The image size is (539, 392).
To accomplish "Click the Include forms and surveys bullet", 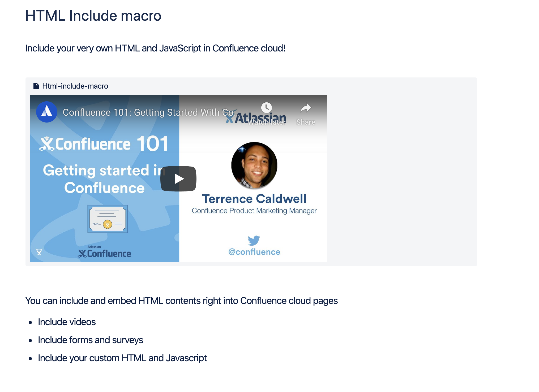I will click(91, 339).
